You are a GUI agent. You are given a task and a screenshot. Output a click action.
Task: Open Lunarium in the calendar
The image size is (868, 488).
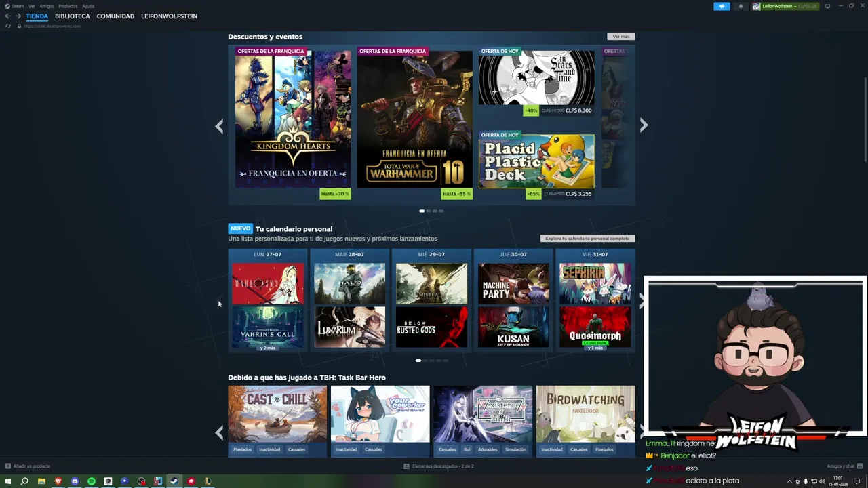point(350,327)
